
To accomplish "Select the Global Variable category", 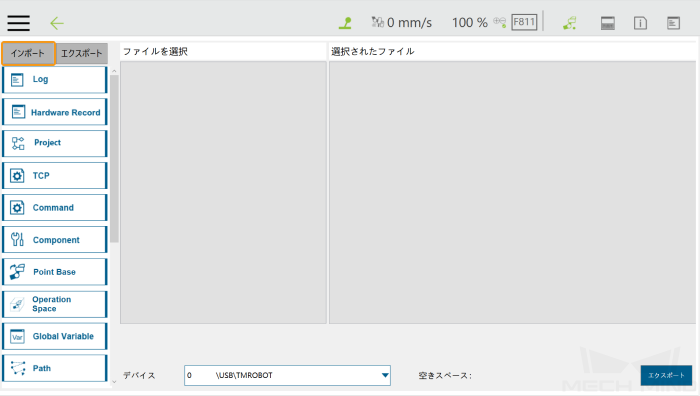I will tap(55, 336).
